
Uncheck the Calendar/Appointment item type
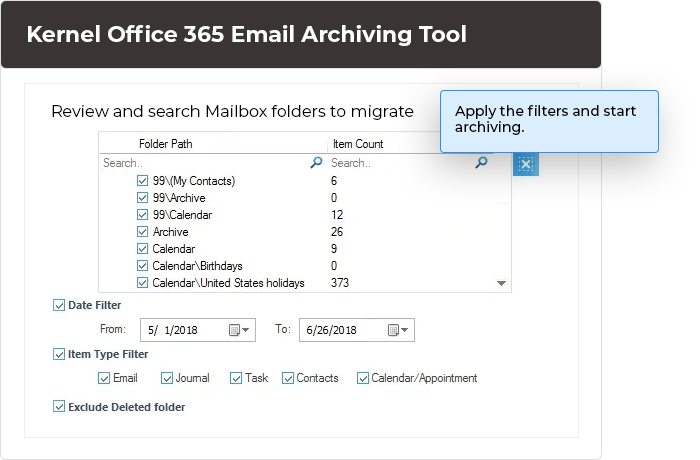pos(363,378)
